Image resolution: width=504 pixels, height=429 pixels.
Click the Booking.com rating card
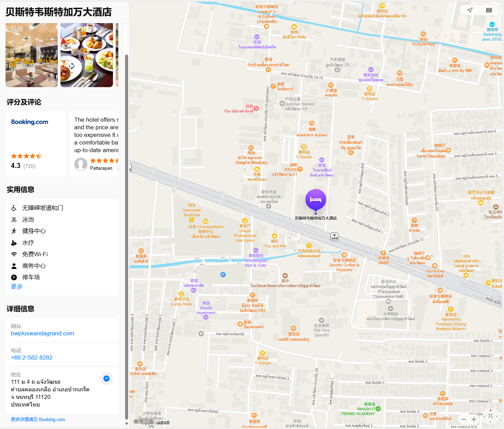(x=36, y=144)
